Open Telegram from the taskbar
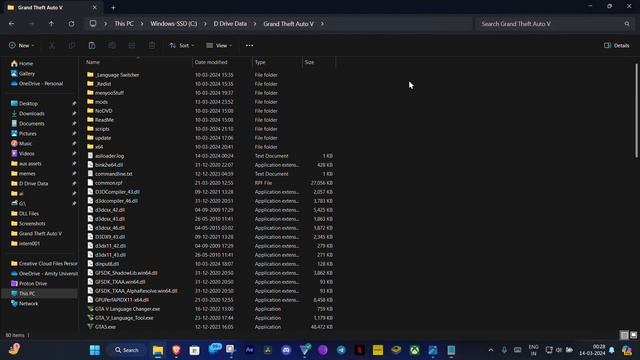The width and height of the screenshot is (640, 360). (341, 350)
